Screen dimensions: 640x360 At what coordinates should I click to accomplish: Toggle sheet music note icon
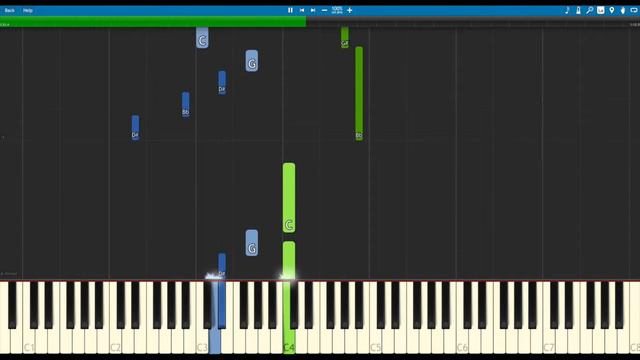pos(567,10)
